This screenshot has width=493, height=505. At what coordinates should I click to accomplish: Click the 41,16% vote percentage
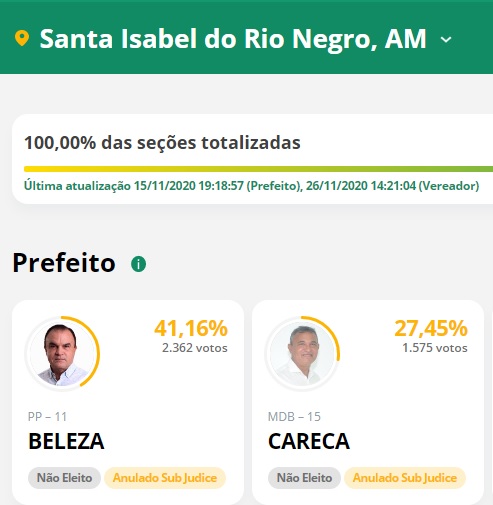click(191, 329)
